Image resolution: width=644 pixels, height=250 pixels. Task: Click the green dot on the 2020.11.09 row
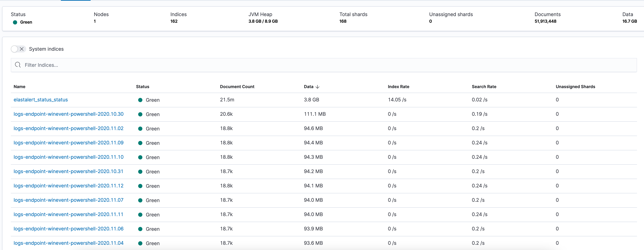140,143
